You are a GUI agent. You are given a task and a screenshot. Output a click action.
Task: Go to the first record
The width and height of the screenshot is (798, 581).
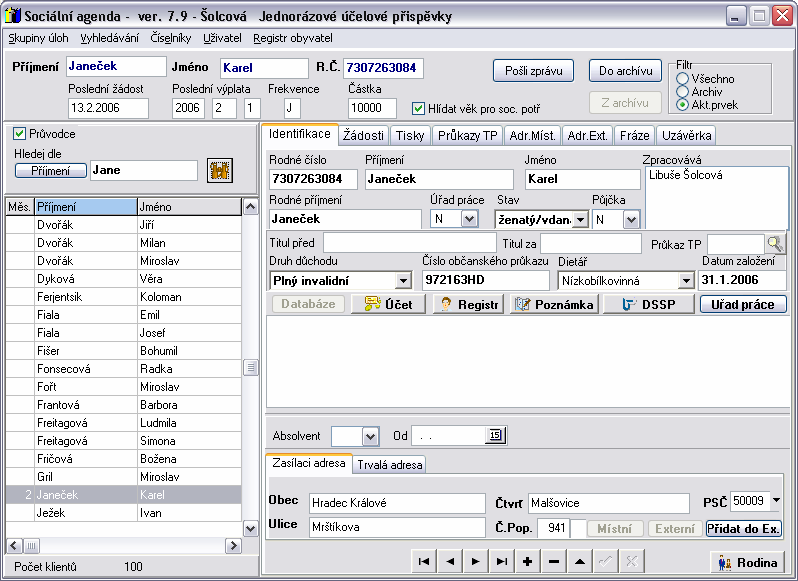tap(423, 561)
